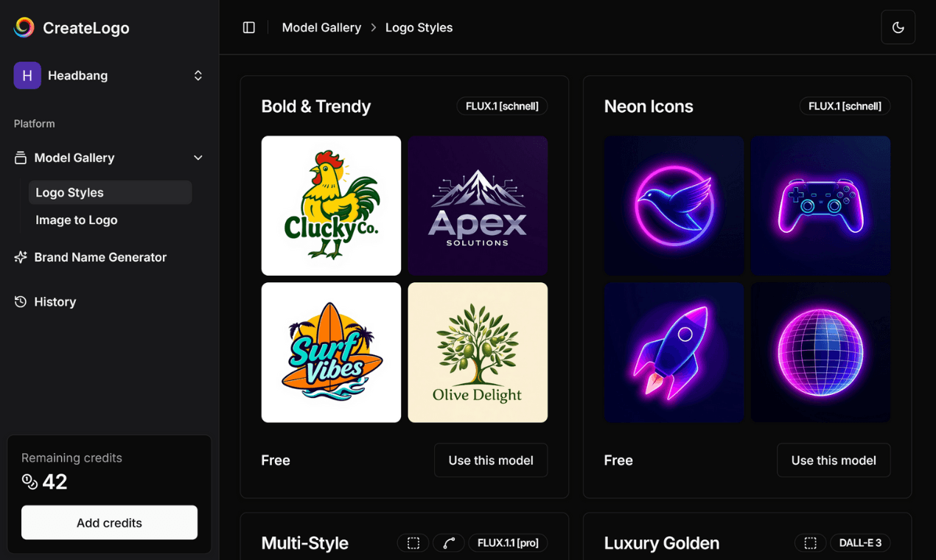Viewport: 936px width, 560px height.
Task: Click the remaining credits coin icon
Action: tap(29, 482)
